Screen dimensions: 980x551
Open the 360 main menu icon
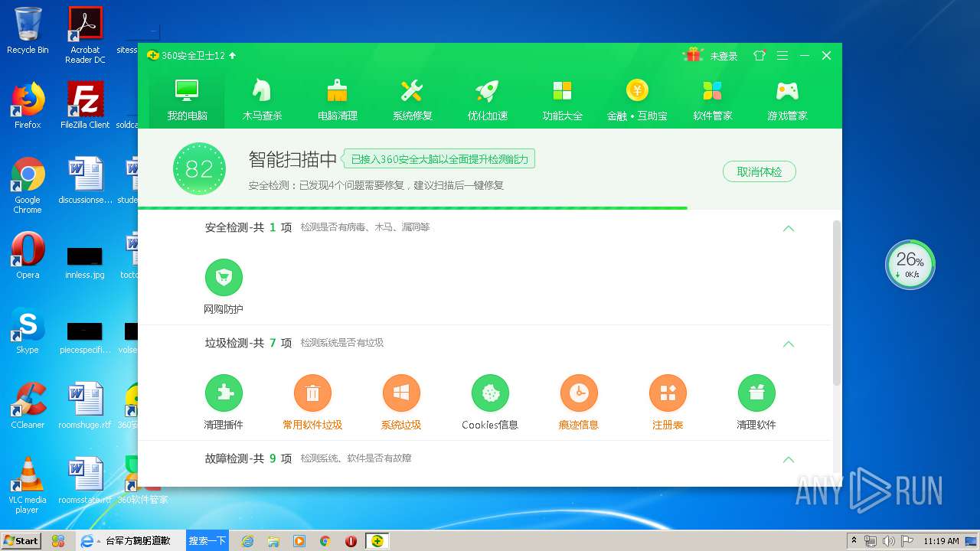[782, 55]
